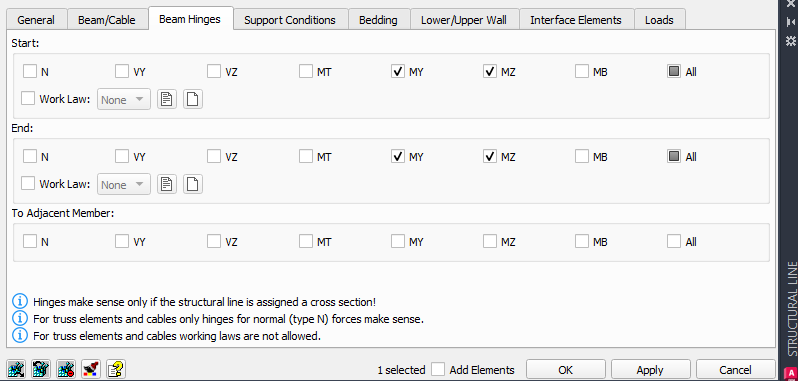Screen dimensions: 798x381
Task: Open the help question mark icon
Action: click(116, 368)
